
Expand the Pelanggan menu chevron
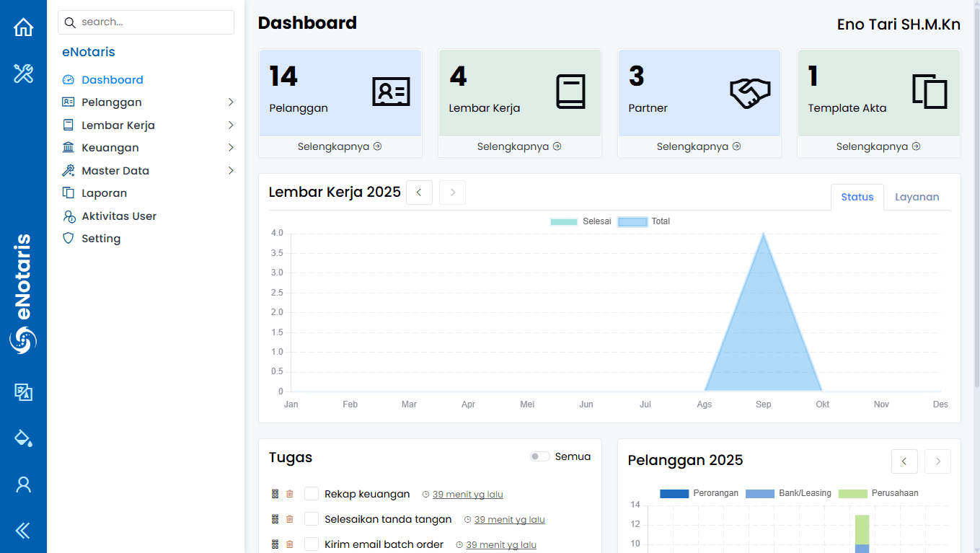[231, 102]
